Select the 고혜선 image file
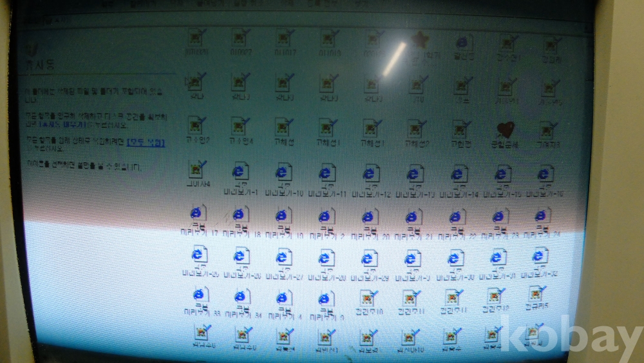Image resolution: width=644 pixels, height=363 pixels. [283, 127]
